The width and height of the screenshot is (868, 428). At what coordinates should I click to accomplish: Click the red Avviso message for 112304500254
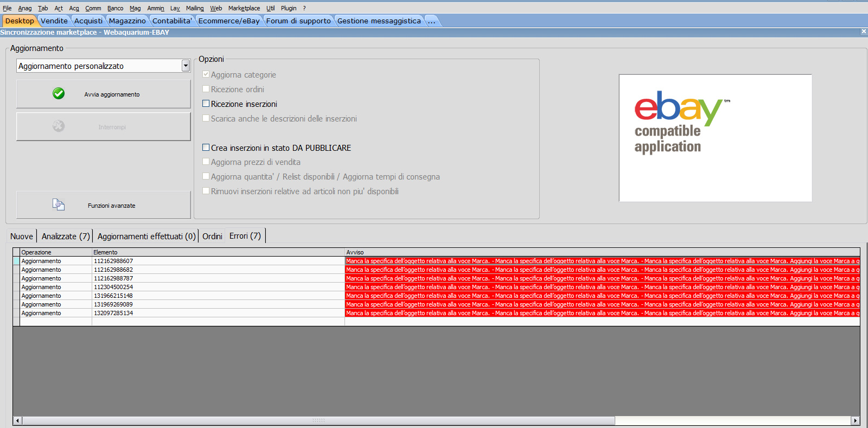(x=602, y=287)
